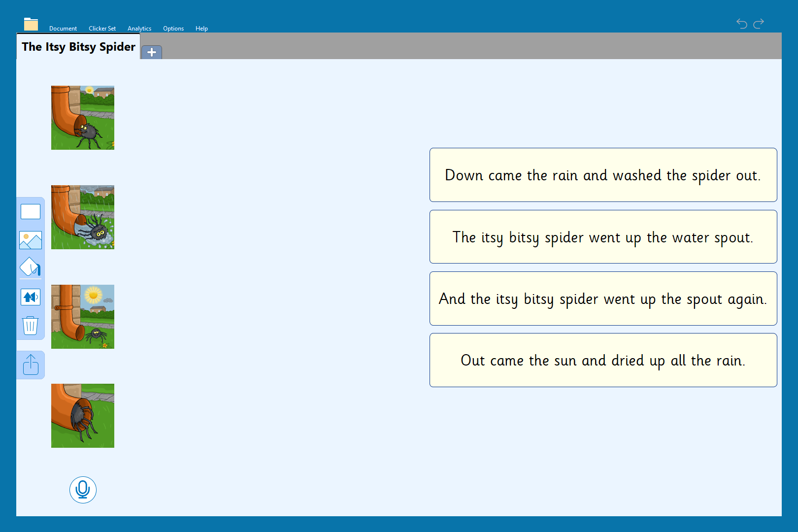Open the Analytics menu

tap(139, 29)
